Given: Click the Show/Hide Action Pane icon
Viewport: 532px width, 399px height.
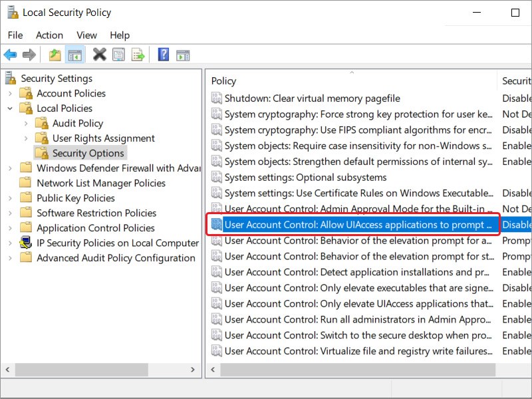Looking at the screenshot, I should (x=183, y=55).
